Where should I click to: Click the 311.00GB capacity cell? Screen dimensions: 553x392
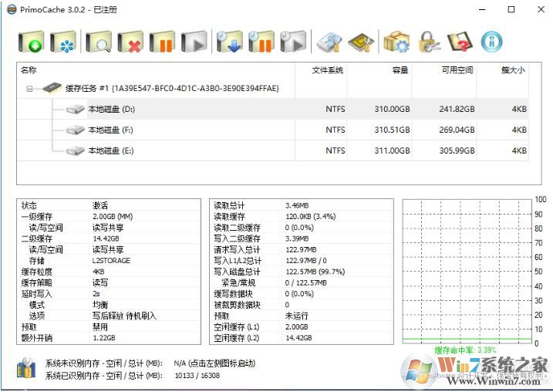[x=392, y=150]
